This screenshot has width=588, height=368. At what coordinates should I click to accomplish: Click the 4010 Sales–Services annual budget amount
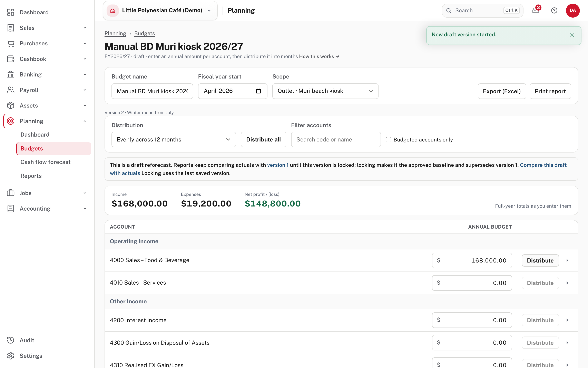tap(472, 283)
